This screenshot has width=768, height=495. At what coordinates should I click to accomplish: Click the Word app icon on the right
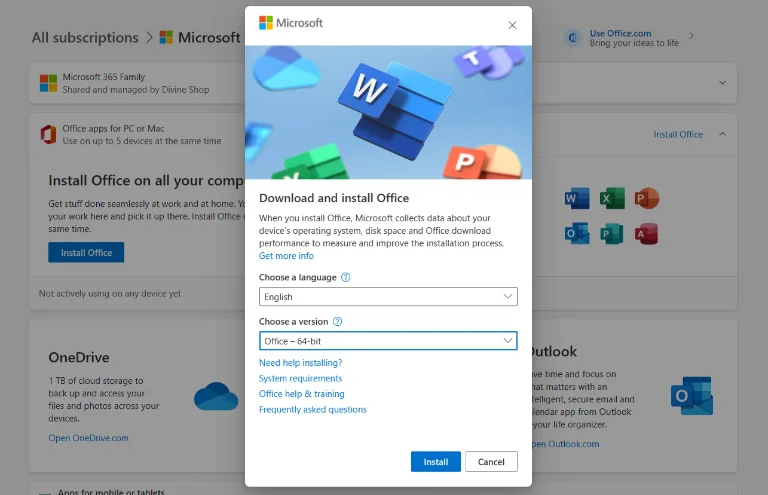tap(576, 198)
